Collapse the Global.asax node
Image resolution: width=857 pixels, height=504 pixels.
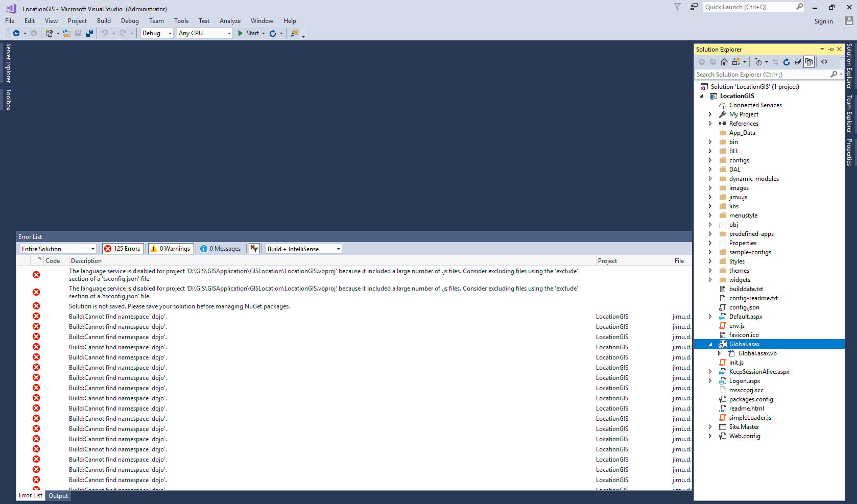point(710,344)
